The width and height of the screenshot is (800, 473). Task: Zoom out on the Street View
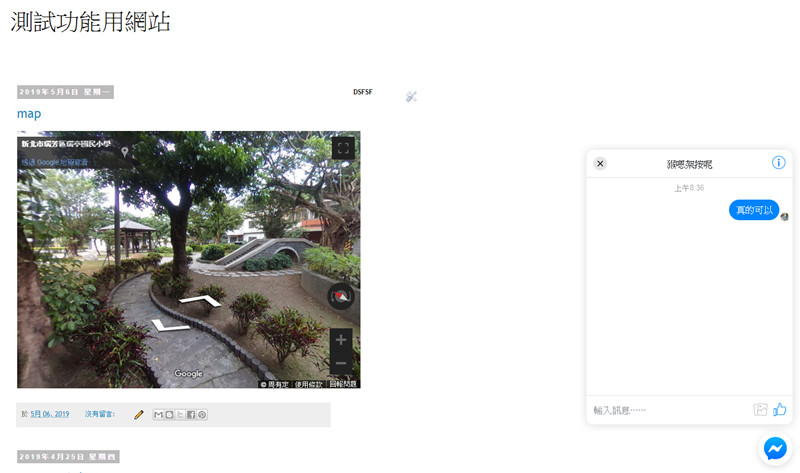(341, 363)
